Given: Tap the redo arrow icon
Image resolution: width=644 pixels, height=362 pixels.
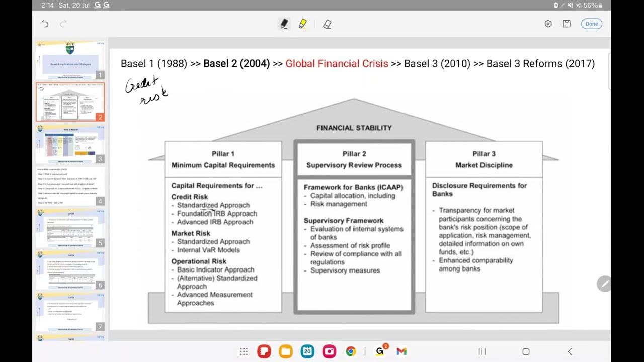Looking at the screenshot, I should pos(63,24).
